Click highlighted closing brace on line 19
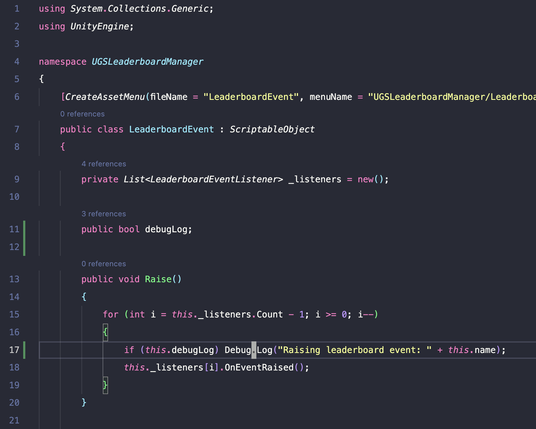The height and width of the screenshot is (429, 536). point(105,385)
